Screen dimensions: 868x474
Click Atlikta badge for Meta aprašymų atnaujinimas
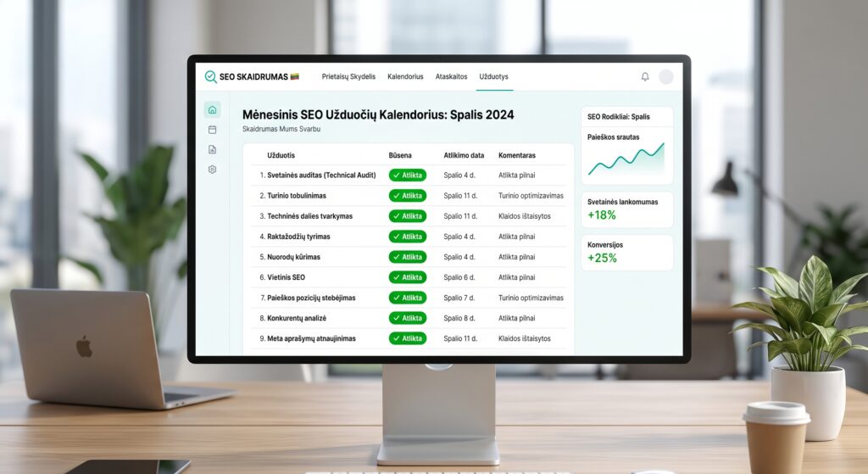(408, 338)
